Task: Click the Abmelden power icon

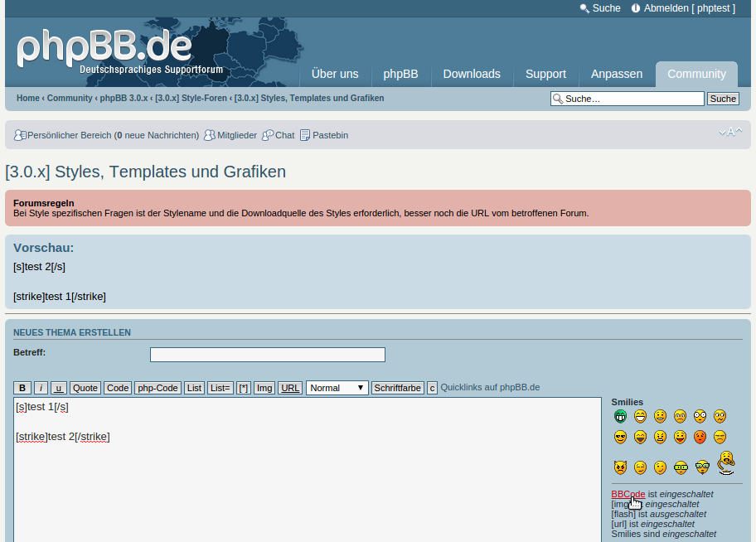Action: pyautogui.click(x=636, y=8)
